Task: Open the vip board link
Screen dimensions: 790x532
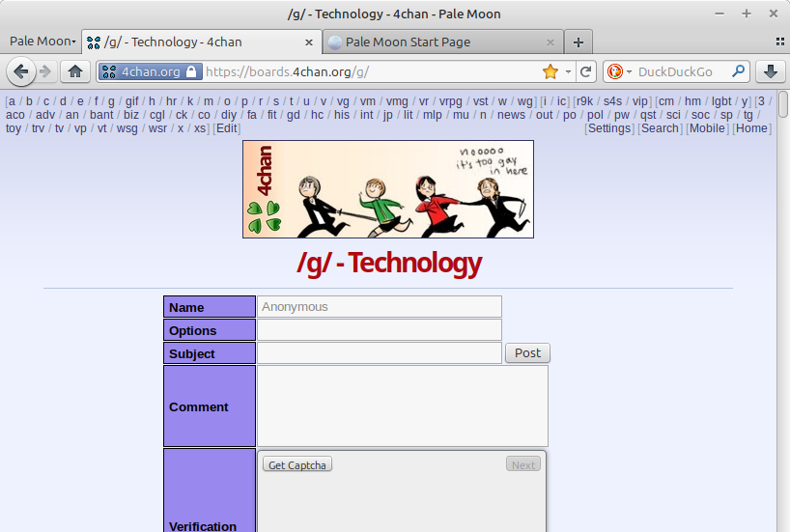Action: pyautogui.click(x=640, y=101)
